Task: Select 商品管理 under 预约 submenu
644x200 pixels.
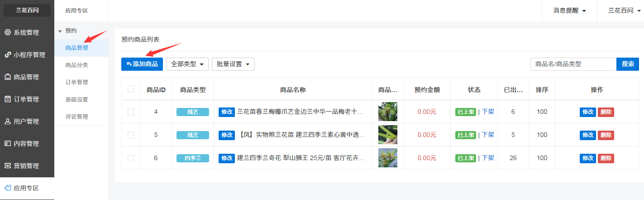Action: 81,48
